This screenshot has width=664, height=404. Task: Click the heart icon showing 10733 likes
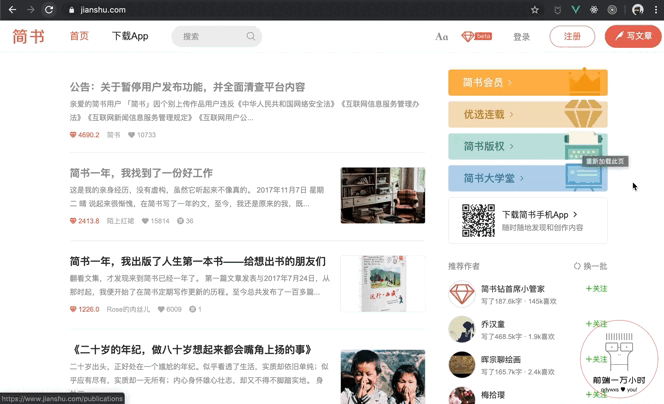click(131, 135)
